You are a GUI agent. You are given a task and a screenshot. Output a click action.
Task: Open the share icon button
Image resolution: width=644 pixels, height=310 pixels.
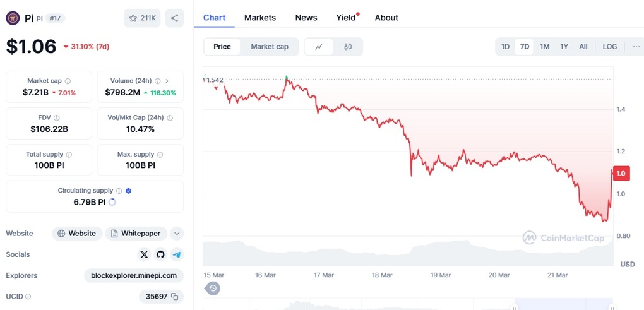point(174,18)
